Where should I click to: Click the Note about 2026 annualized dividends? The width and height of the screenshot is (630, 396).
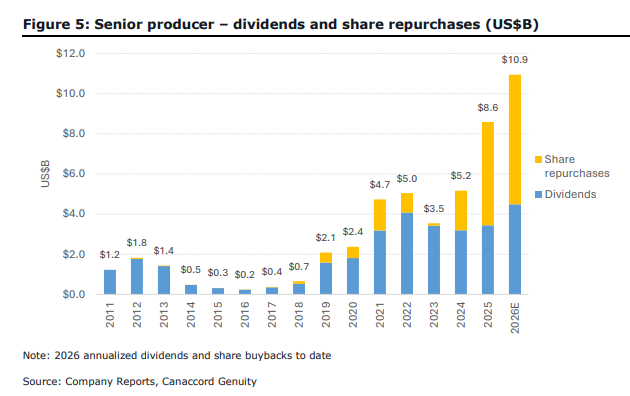[x=177, y=355]
